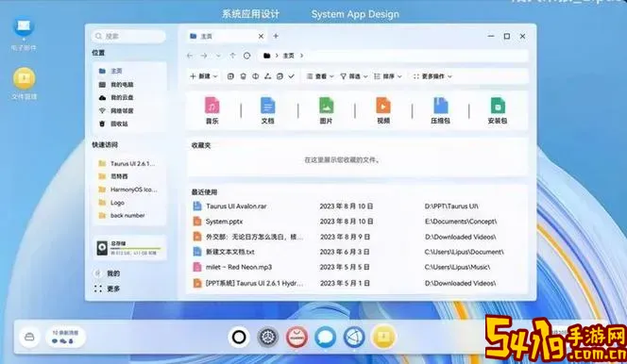This screenshot has height=364, width=627.
Task: Go back with the left arrow
Action: click(x=190, y=56)
